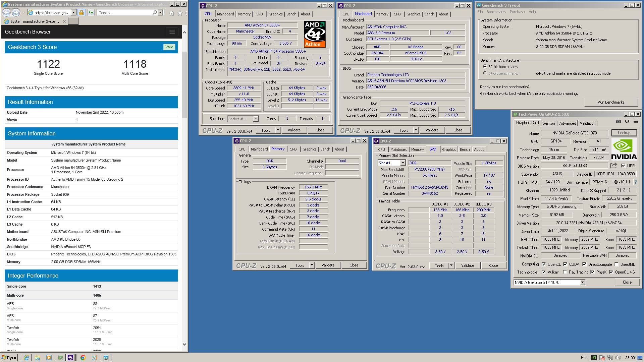
Task: Expand Tools arrow in CPU-Z Memory window
Action: click(x=312, y=265)
